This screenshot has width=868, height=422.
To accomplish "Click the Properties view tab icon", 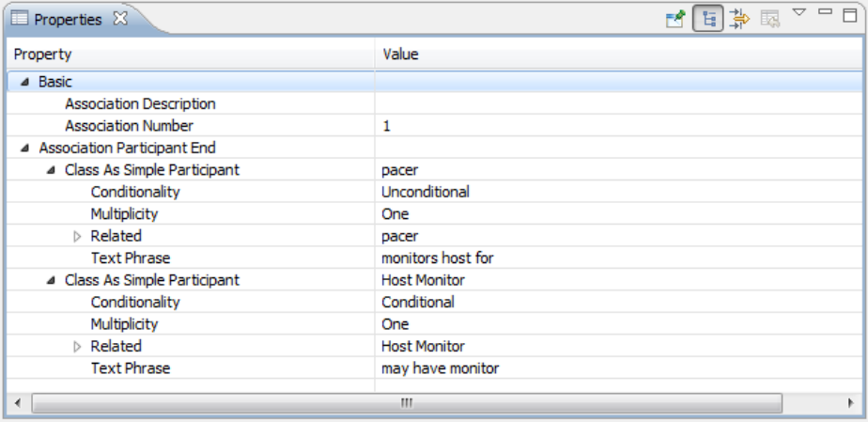I will [20, 19].
